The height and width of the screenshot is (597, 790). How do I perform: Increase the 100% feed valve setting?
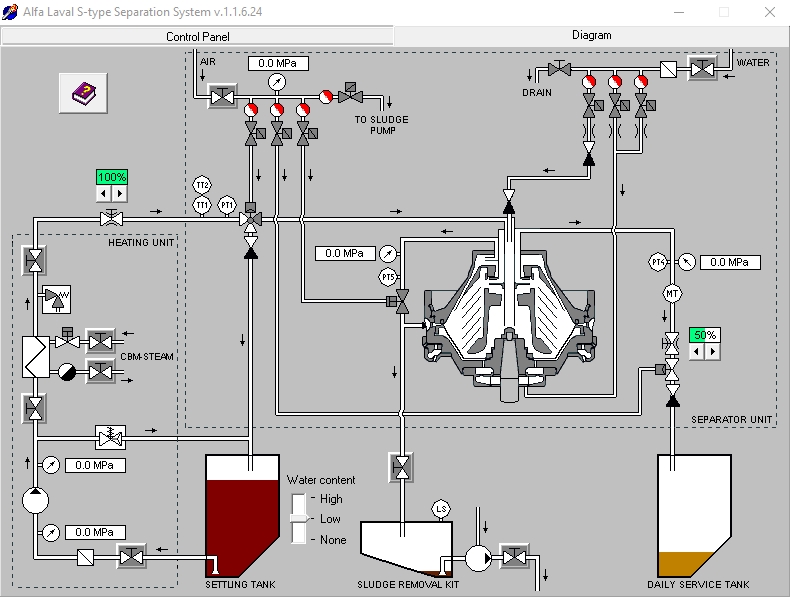pyautogui.click(x=120, y=193)
